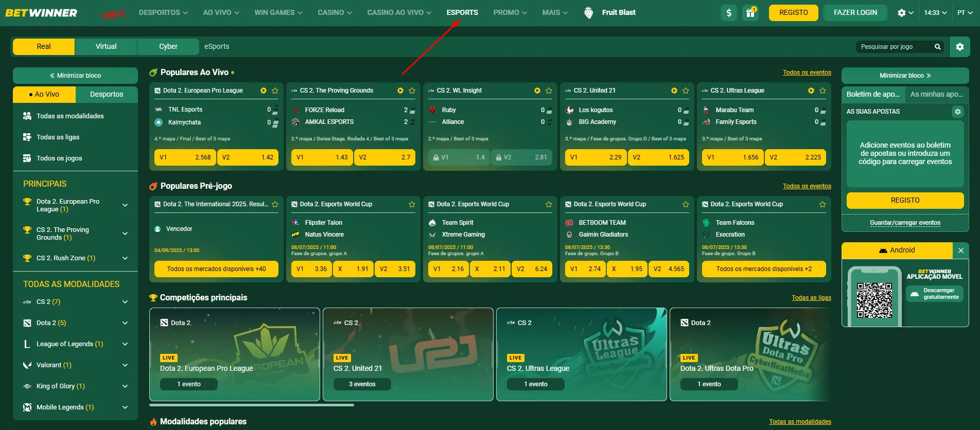
Task: Click the Dota 2 sidebar category icon
Action: [x=27, y=323]
